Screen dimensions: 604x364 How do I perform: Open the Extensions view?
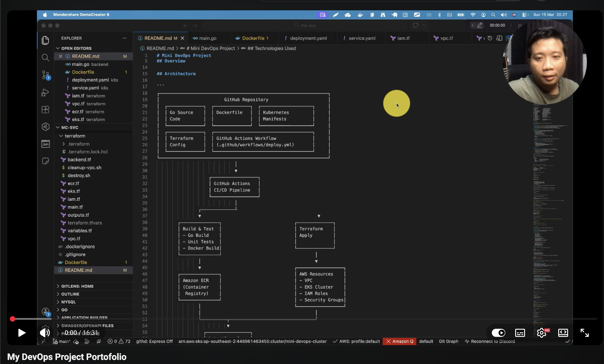(45, 110)
